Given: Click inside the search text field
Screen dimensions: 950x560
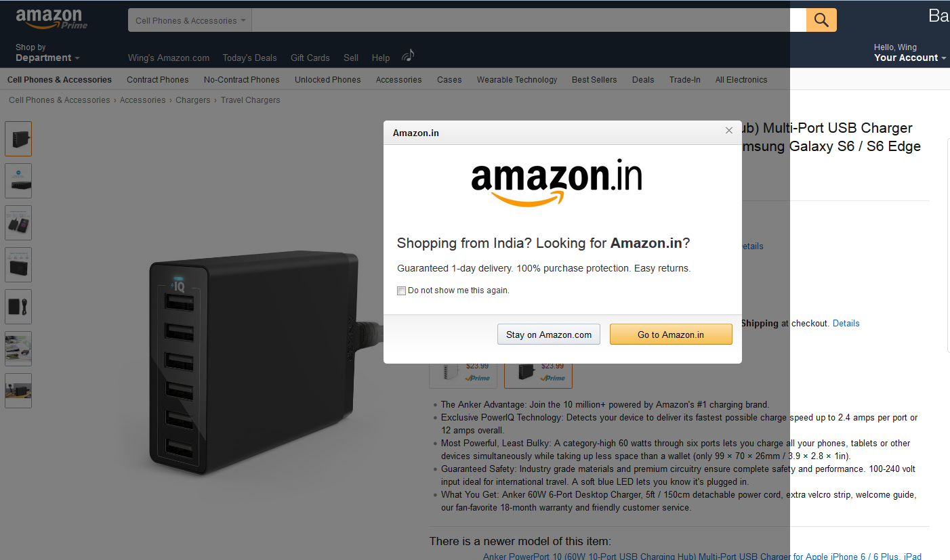Looking at the screenshot, I should (529, 20).
